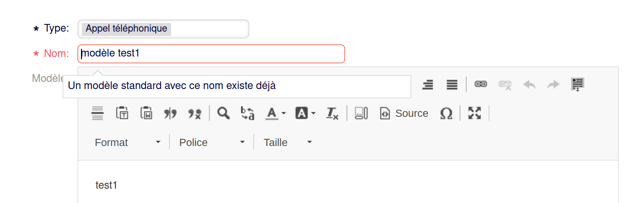
Task: Remove formatting from selected text
Action: pos(332,113)
